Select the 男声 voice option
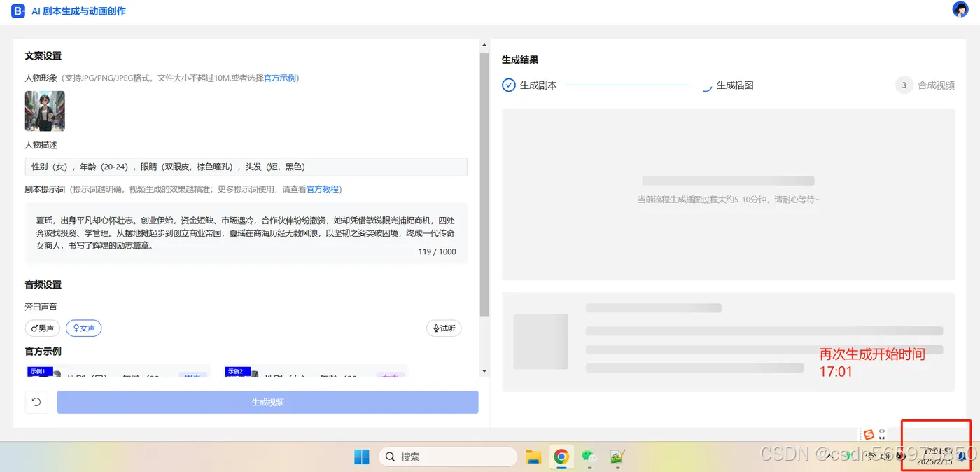Screen dimensions: 980x472 42,328
